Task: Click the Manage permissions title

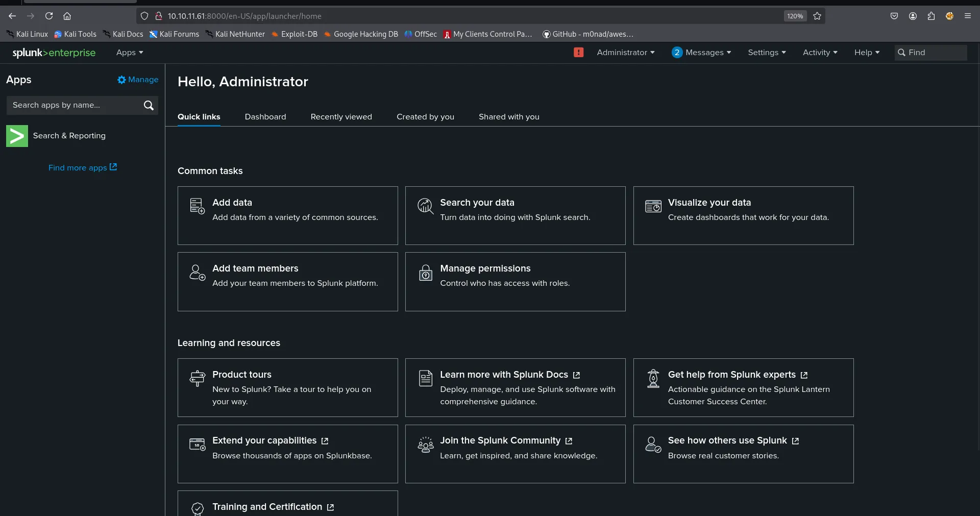Action: (x=485, y=268)
